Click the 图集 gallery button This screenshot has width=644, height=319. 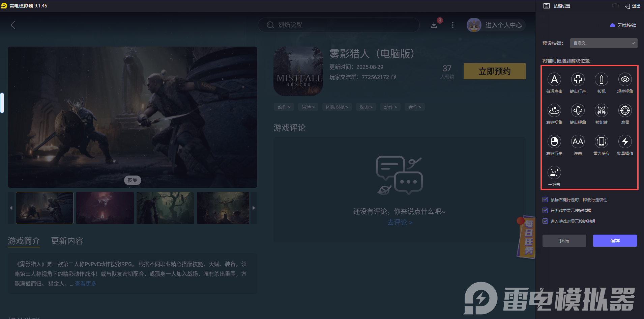133,180
